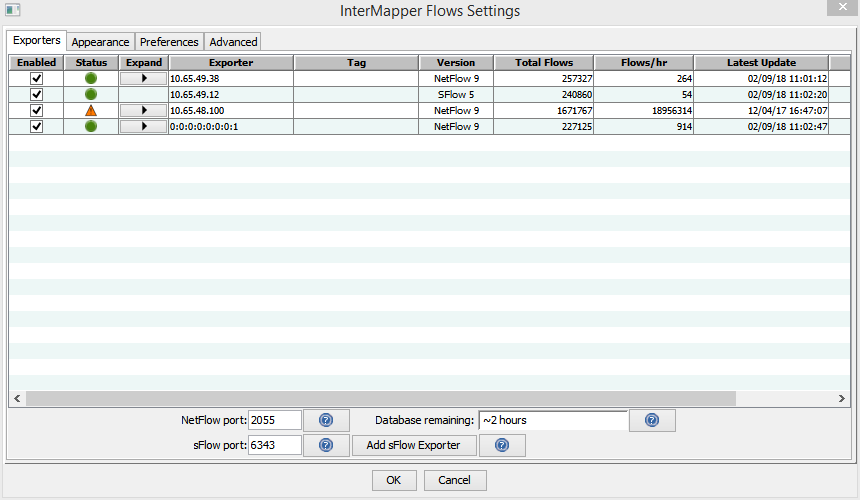Viewport: 860px width, 500px height.
Task: Click the scroll left arrow
Action: 17,399
